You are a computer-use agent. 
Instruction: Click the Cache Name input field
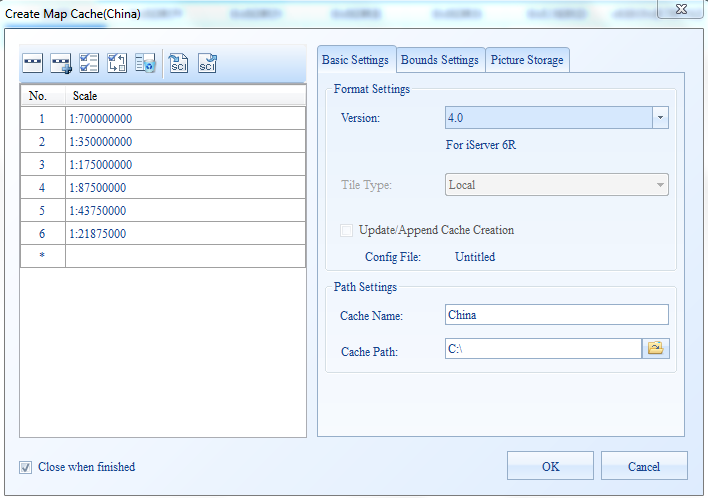tap(556, 315)
